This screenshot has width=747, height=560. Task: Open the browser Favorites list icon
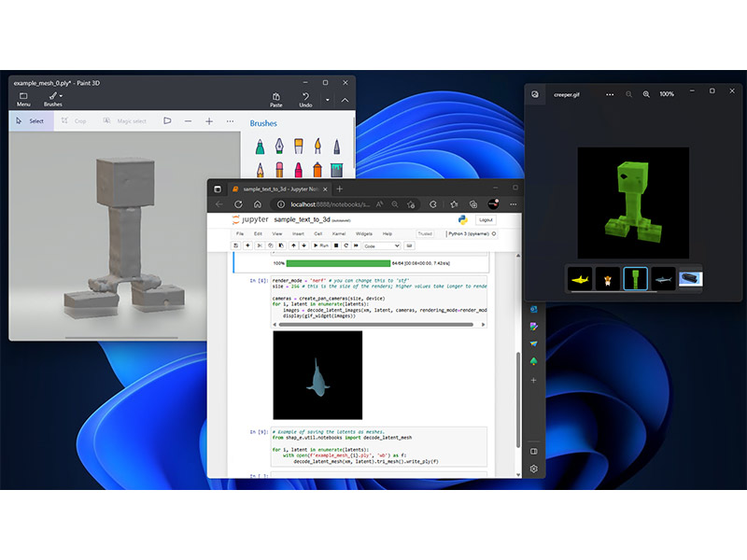point(454,204)
